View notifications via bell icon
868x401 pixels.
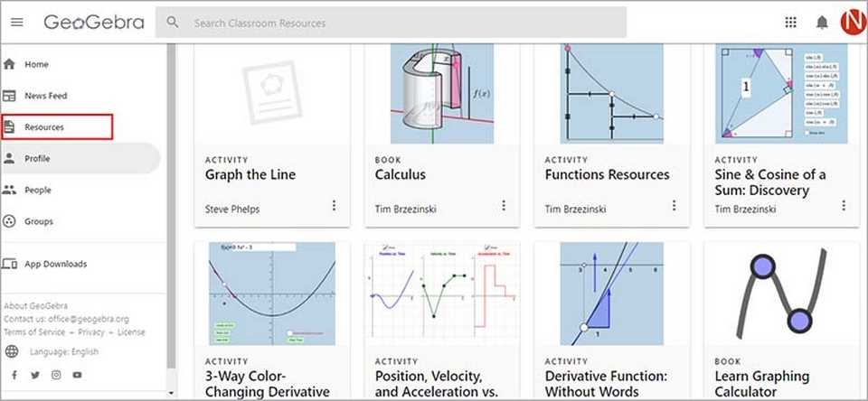click(x=822, y=23)
